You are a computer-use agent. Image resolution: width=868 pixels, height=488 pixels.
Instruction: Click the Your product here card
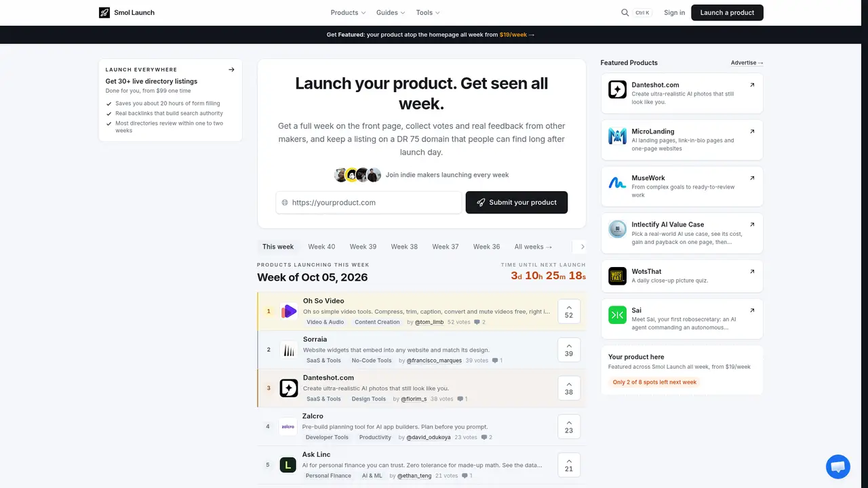[x=682, y=370]
